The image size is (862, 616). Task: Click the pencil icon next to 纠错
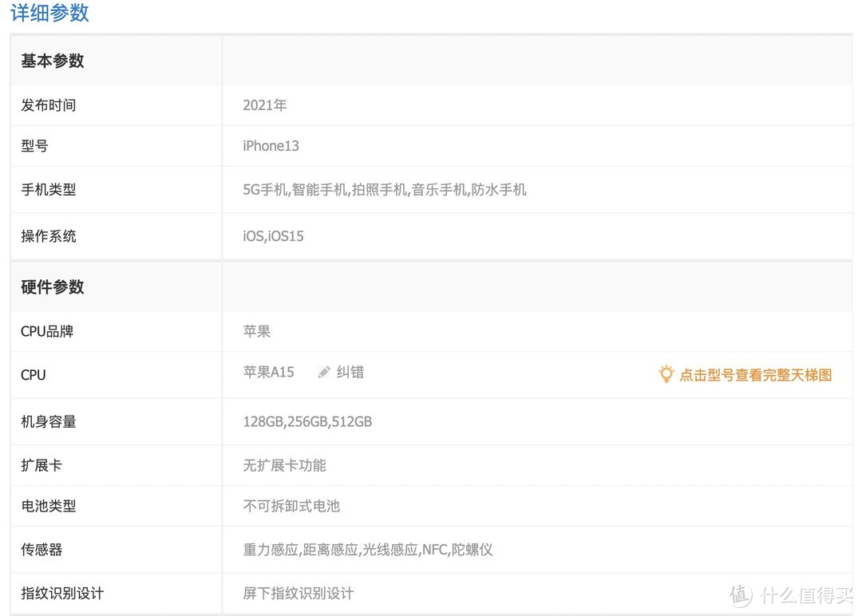324,373
